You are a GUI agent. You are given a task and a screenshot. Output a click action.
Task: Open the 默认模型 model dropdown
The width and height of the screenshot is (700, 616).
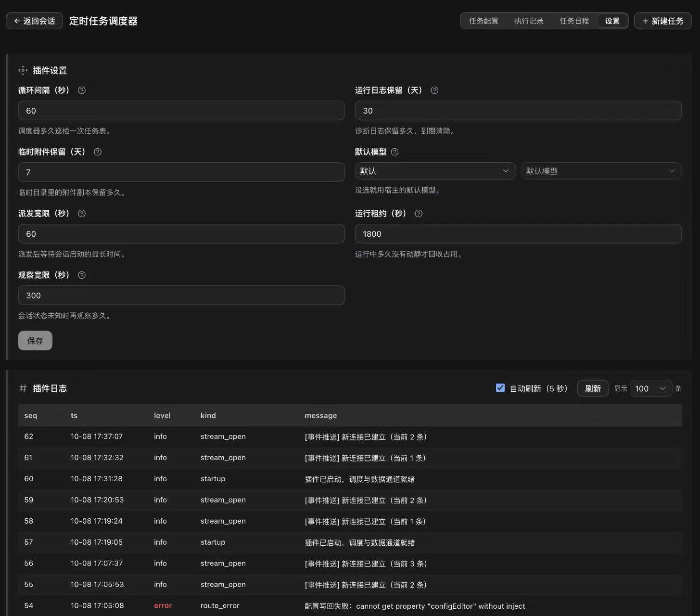(601, 171)
